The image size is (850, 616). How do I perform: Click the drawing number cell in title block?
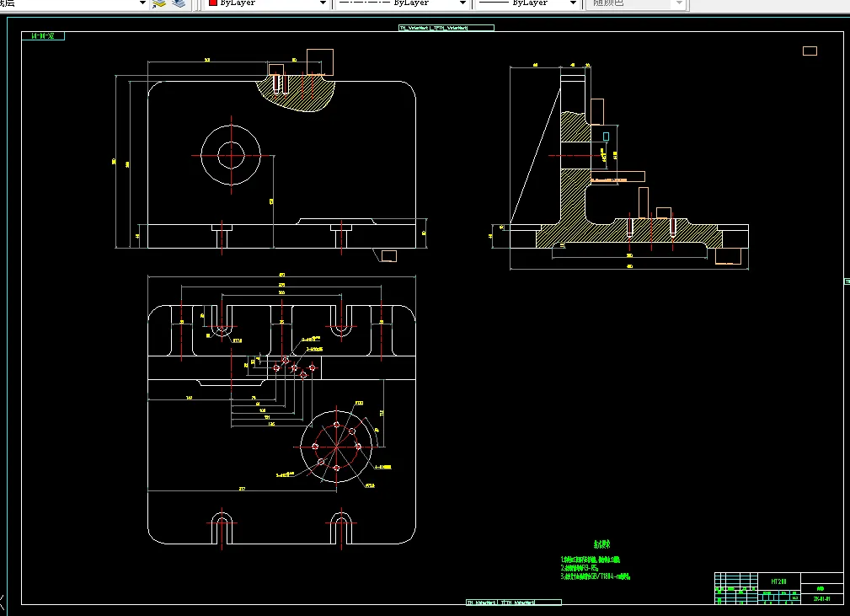coord(821,598)
